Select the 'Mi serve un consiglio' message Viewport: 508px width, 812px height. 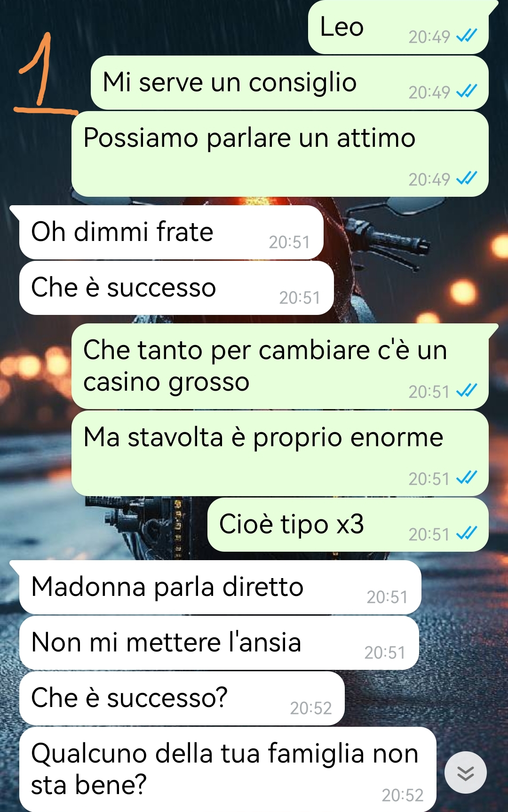290,83
